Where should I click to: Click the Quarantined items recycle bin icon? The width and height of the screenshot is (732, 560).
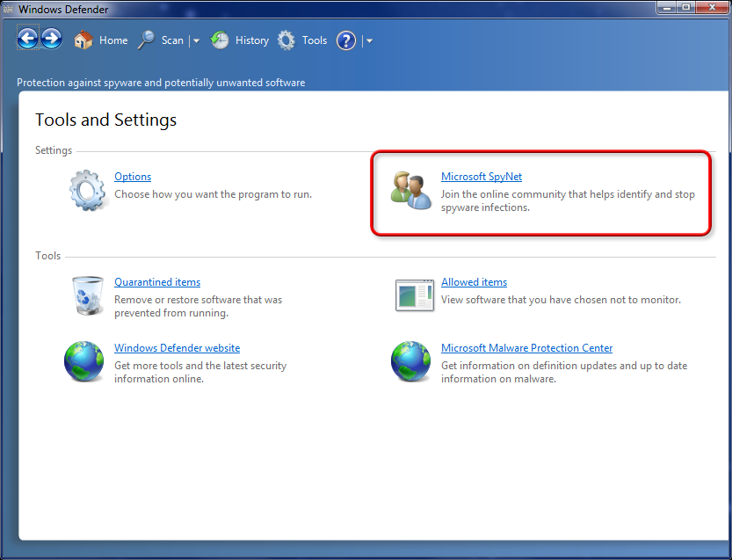pyautogui.click(x=87, y=295)
